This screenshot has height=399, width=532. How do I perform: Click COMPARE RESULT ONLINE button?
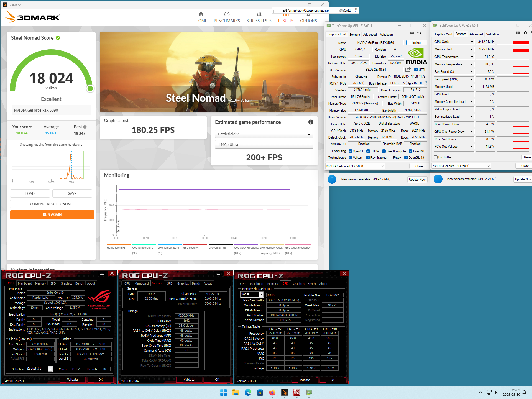[51, 204]
